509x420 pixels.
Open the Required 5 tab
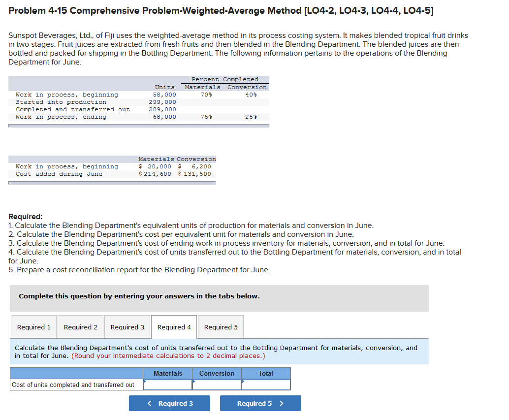(x=220, y=326)
